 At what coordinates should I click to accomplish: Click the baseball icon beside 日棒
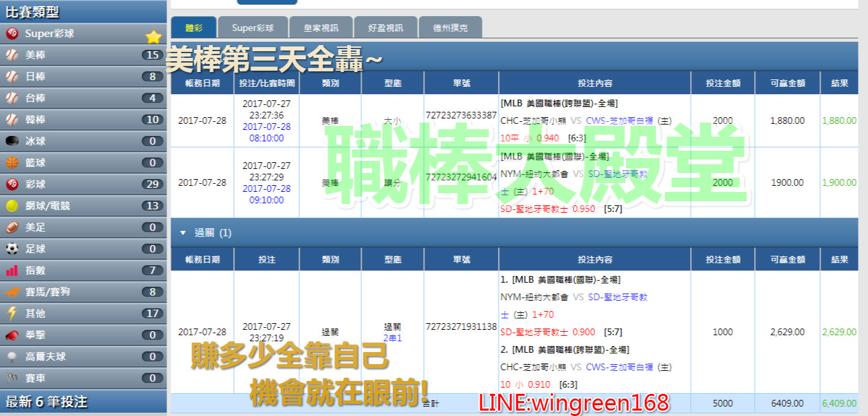tap(12, 77)
